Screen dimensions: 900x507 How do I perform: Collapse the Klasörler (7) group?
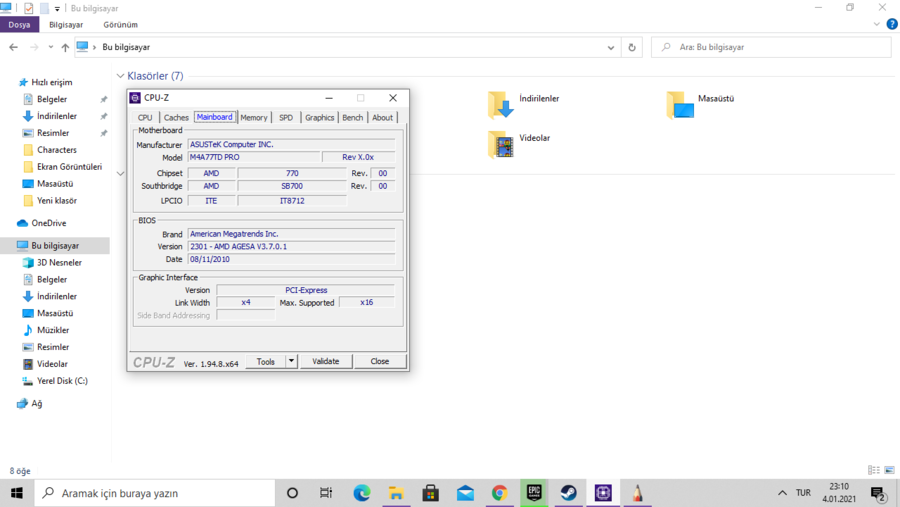click(x=121, y=76)
